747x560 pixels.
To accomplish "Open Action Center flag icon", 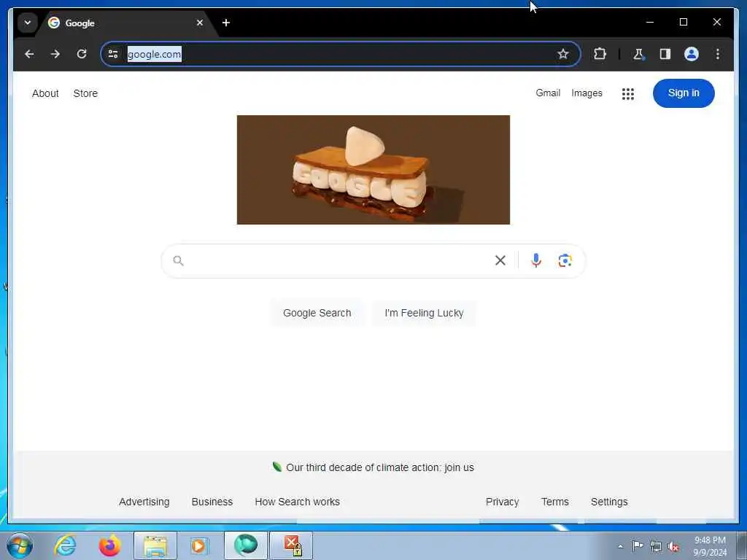I will pyautogui.click(x=638, y=545).
